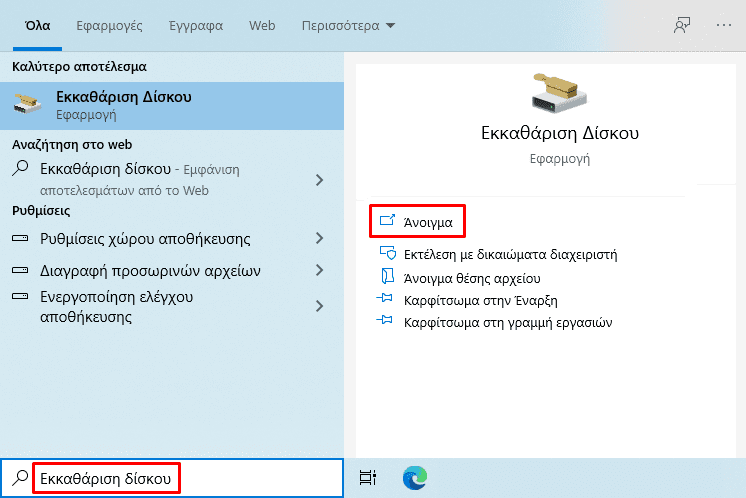
Task: Open Task View from the taskbar
Action: [368, 478]
